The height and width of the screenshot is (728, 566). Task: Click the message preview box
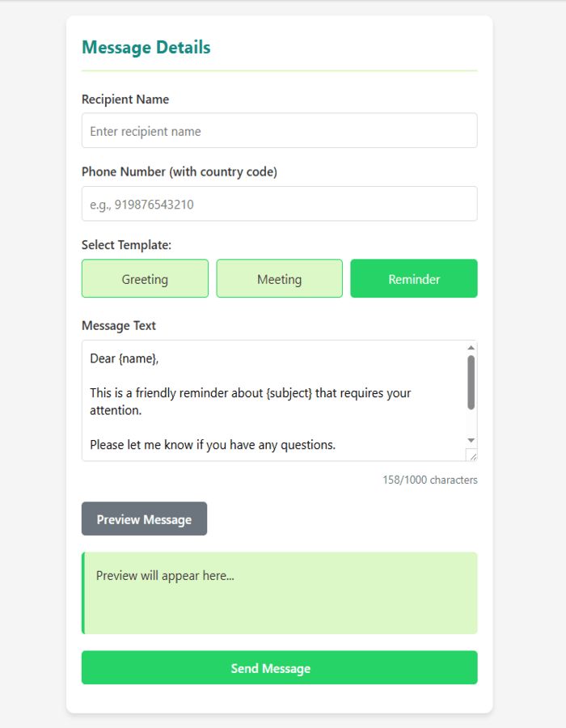click(x=279, y=593)
